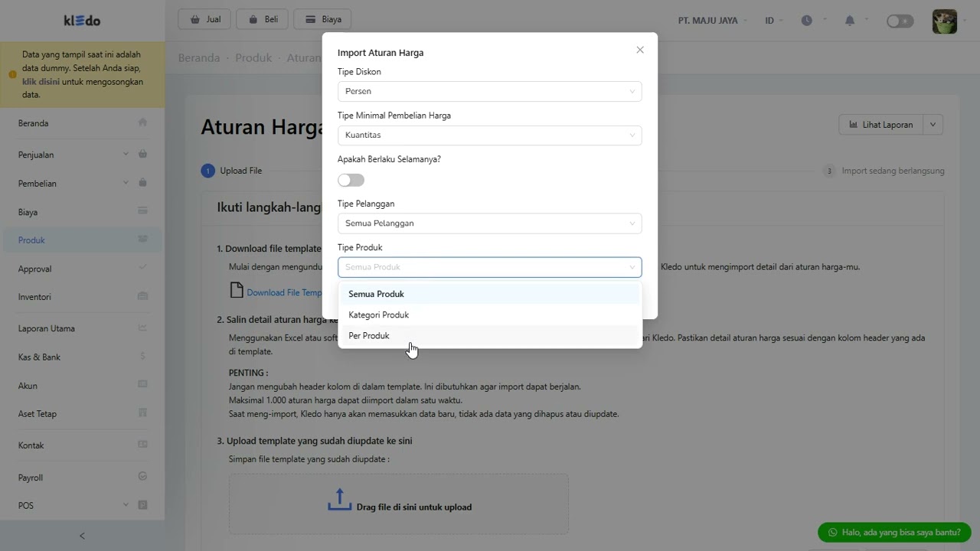Click the Approval checkmark icon
The height and width of the screenshot is (551, 980).
click(142, 267)
